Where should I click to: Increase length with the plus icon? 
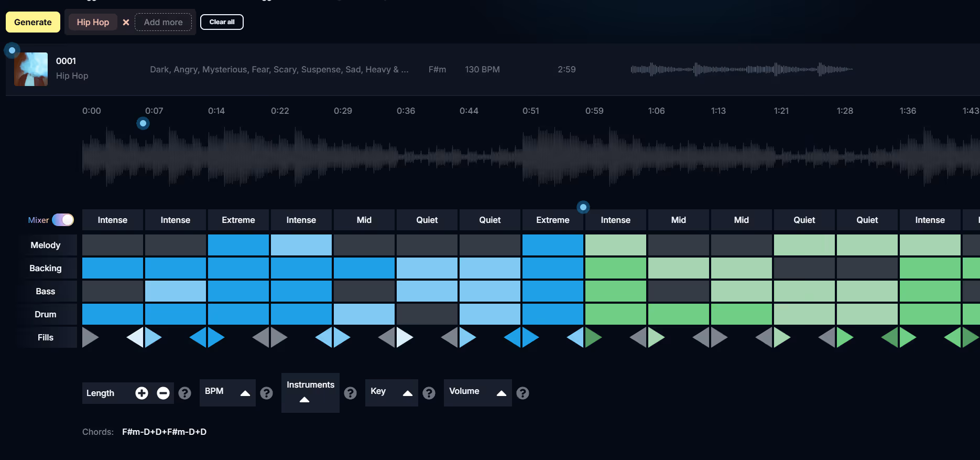point(141,393)
